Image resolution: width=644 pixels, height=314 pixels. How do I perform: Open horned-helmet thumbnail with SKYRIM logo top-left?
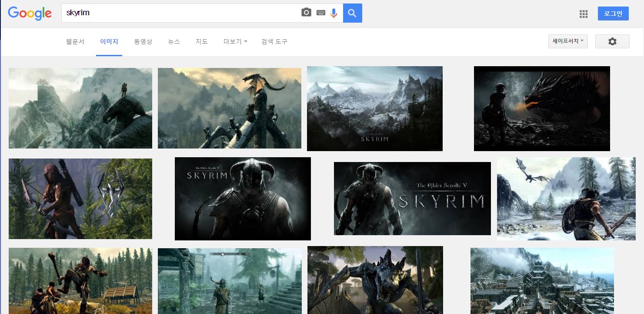pyautogui.click(x=243, y=199)
